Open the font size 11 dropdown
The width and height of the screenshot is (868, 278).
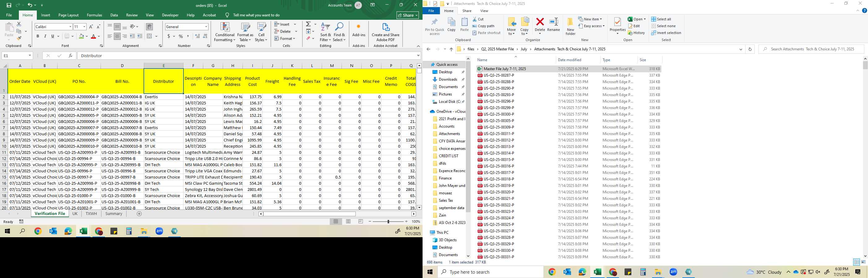click(84, 27)
